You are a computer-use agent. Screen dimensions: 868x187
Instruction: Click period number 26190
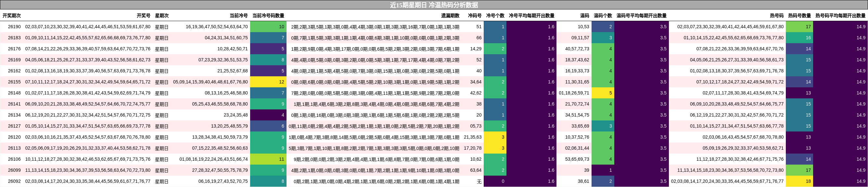click(14, 27)
